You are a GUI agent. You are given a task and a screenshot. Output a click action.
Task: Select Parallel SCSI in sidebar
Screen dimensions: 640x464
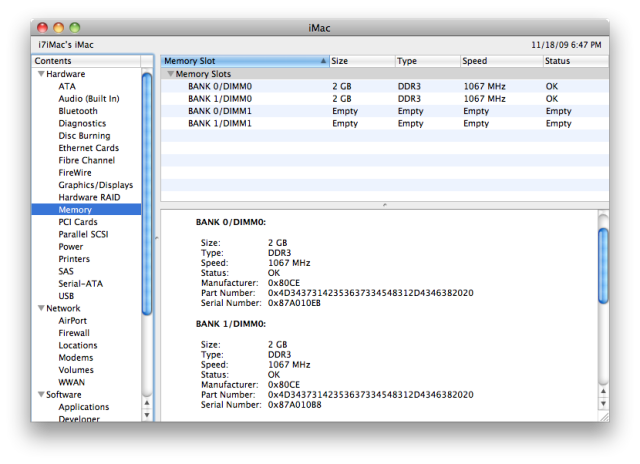pos(83,234)
